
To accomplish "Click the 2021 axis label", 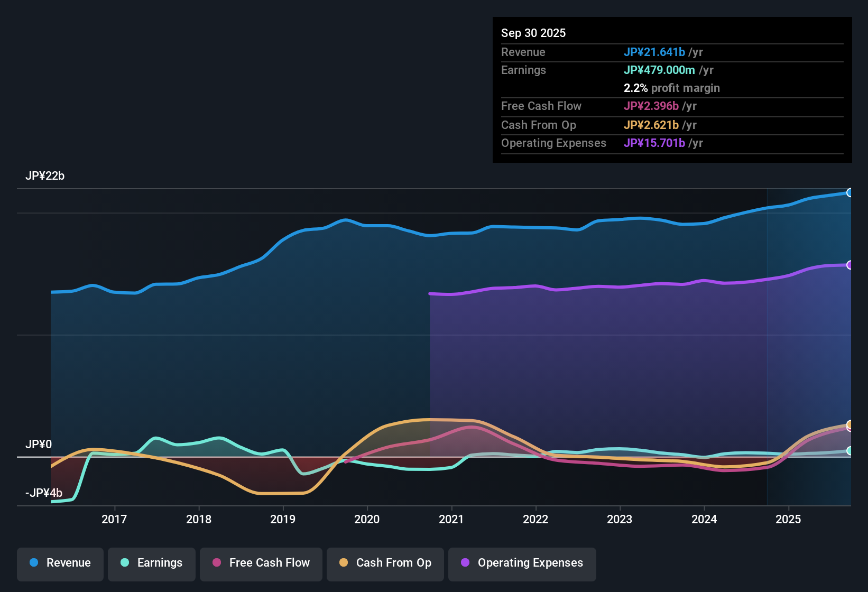I will coord(451,519).
